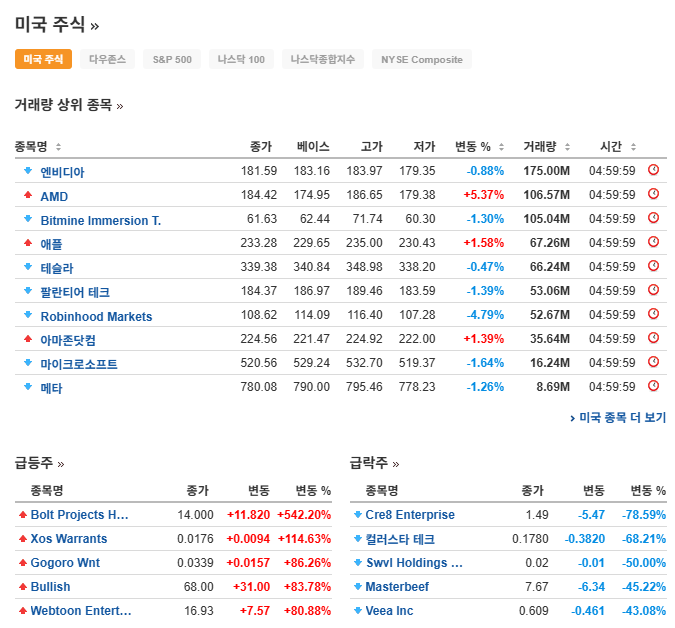Viewport: 675px width, 628px height.
Task: Click the blue down arrow beside Masterbeef
Action: [x=357, y=587]
